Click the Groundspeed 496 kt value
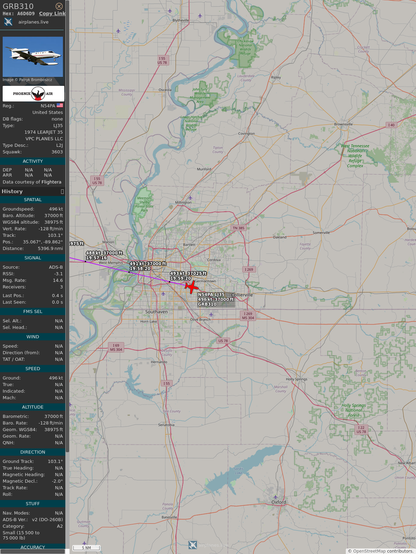This screenshot has height=554, width=416. click(x=56, y=209)
